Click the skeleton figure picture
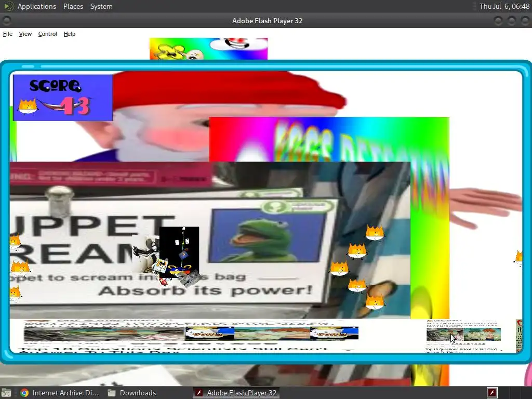The height and width of the screenshot is (399, 532). (146, 255)
